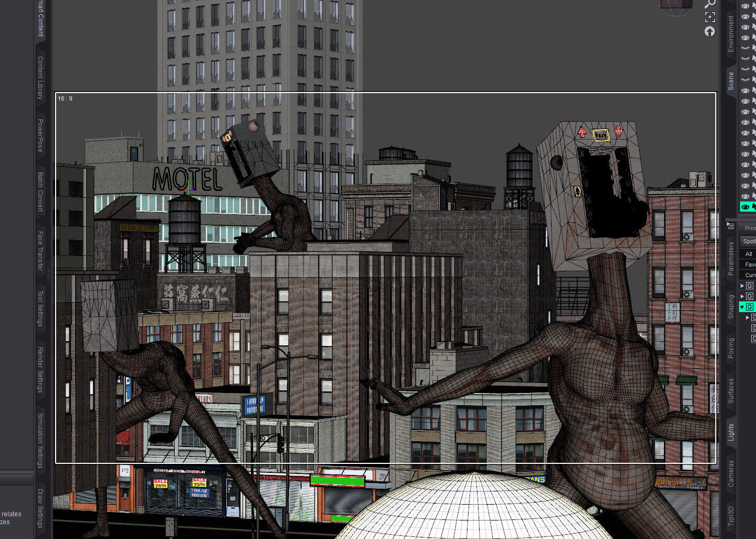Show the item with the uppermost closed eye
The width and height of the screenshot is (756, 539).
tap(745, 48)
